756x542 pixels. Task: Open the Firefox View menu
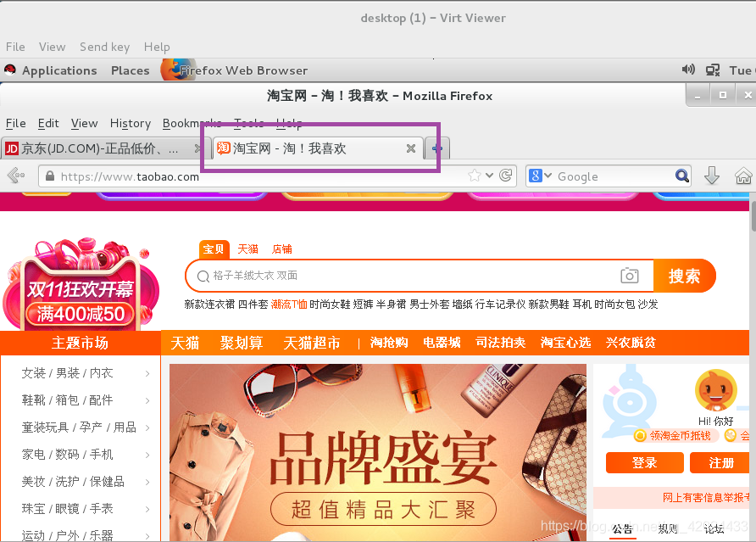point(85,124)
